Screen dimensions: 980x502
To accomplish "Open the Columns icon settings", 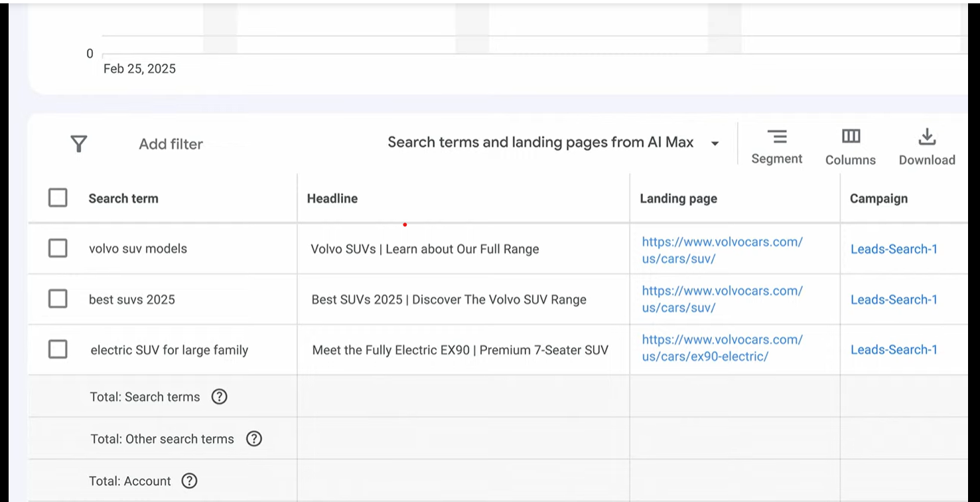I will (x=851, y=136).
